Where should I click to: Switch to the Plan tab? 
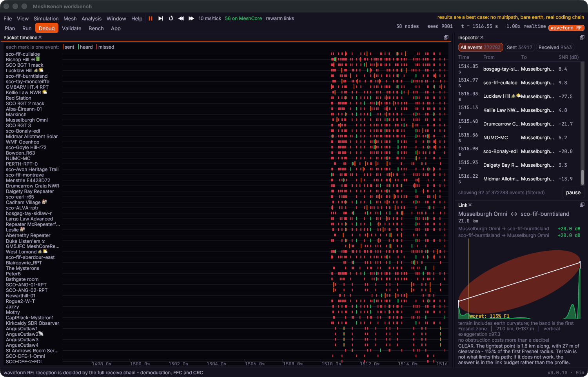pos(10,28)
